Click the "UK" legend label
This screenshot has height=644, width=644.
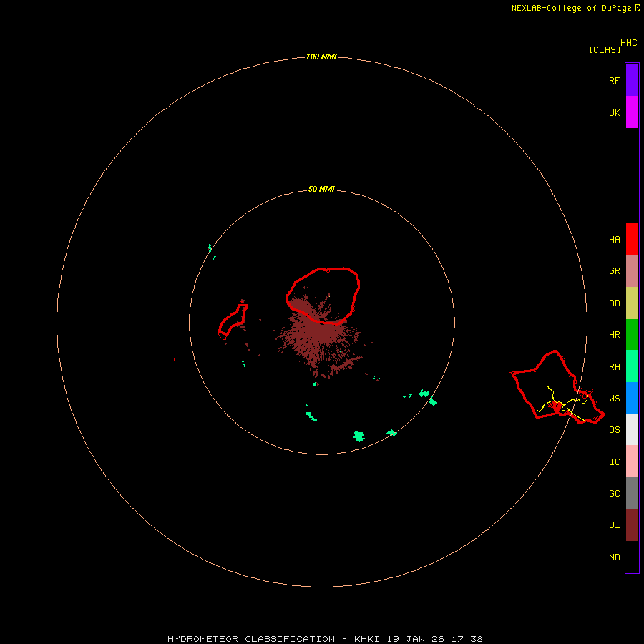[615, 112]
